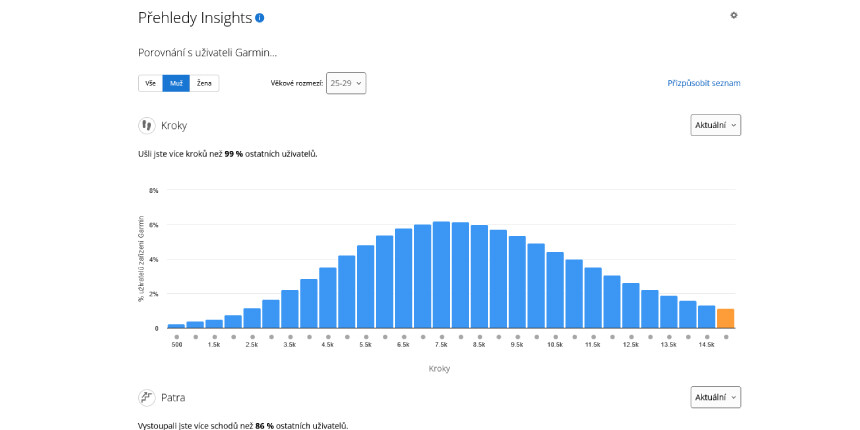This screenshot has width=860, height=430.
Task: Click the Přehledy Insights heading
Action: 195,18
